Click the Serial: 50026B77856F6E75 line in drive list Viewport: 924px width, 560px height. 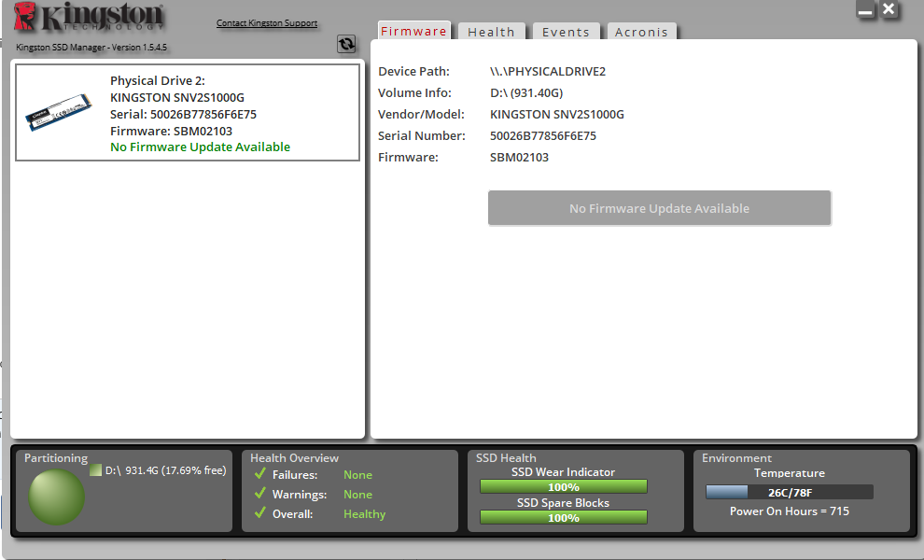[x=183, y=115]
